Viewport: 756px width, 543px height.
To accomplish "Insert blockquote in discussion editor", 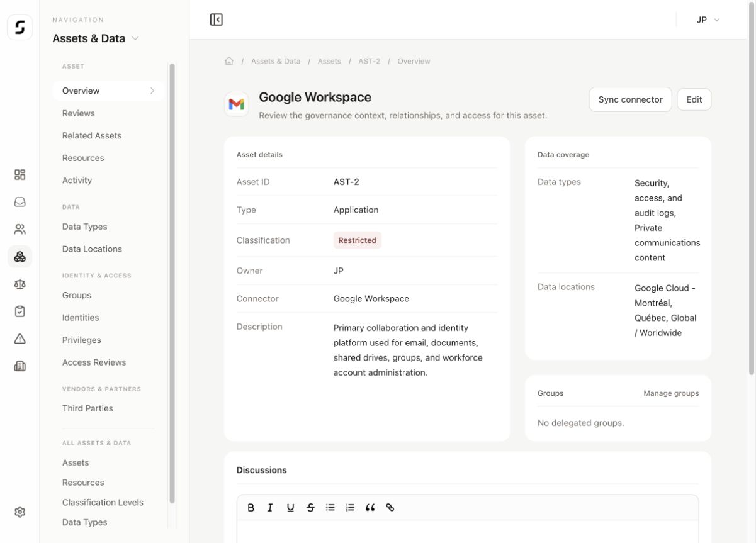I will [x=370, y=507].
